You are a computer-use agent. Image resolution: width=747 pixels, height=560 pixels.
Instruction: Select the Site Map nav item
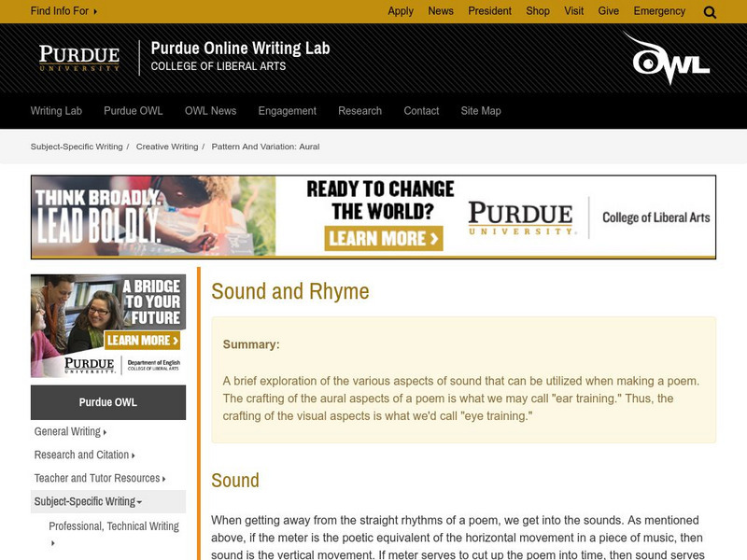(481, 111)
